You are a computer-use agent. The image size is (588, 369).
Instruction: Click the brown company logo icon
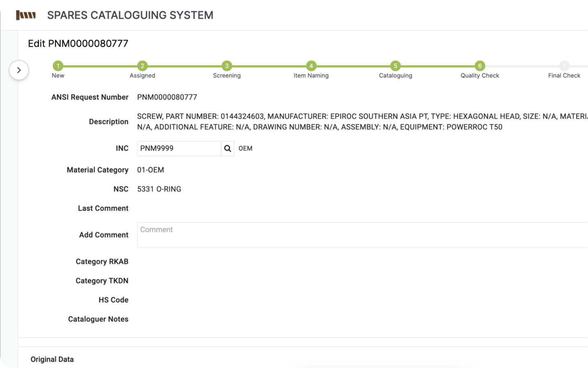click(26, 15)
